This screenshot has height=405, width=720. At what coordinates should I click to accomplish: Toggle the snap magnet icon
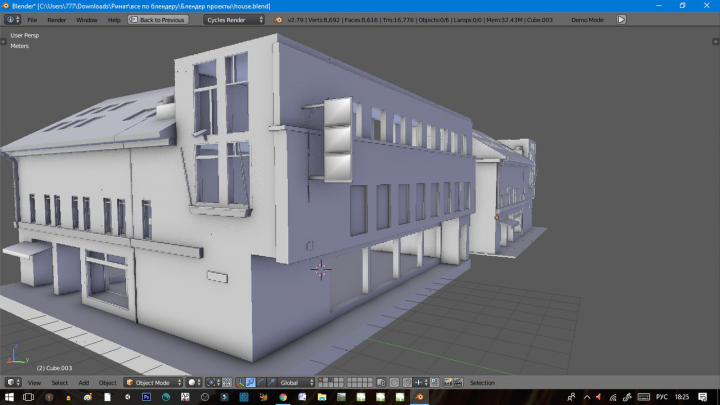(x=407, y=382)
